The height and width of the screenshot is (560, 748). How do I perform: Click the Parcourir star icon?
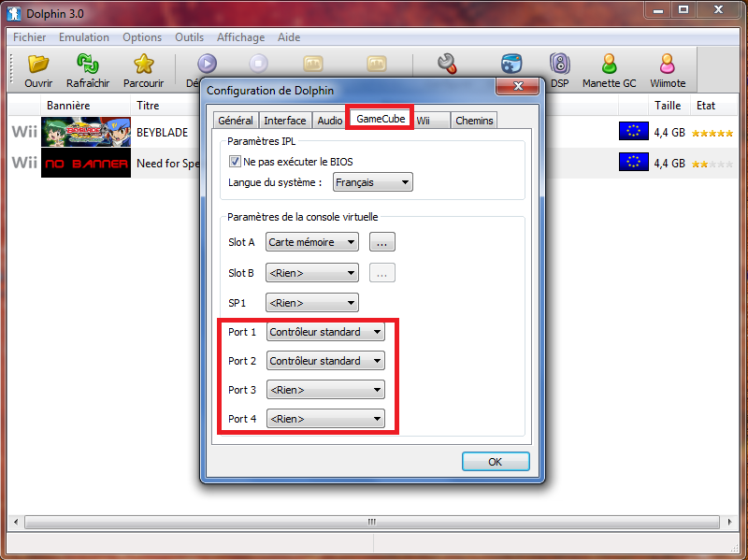(x=144, y=64)
